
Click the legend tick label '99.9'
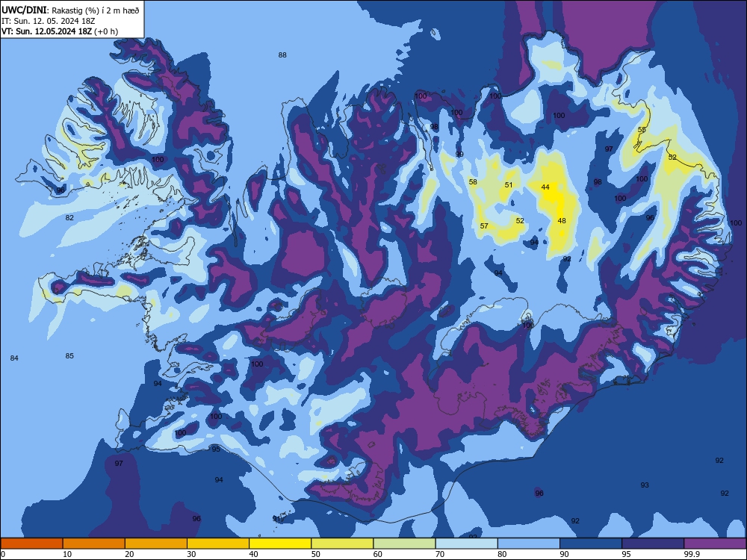692,554
